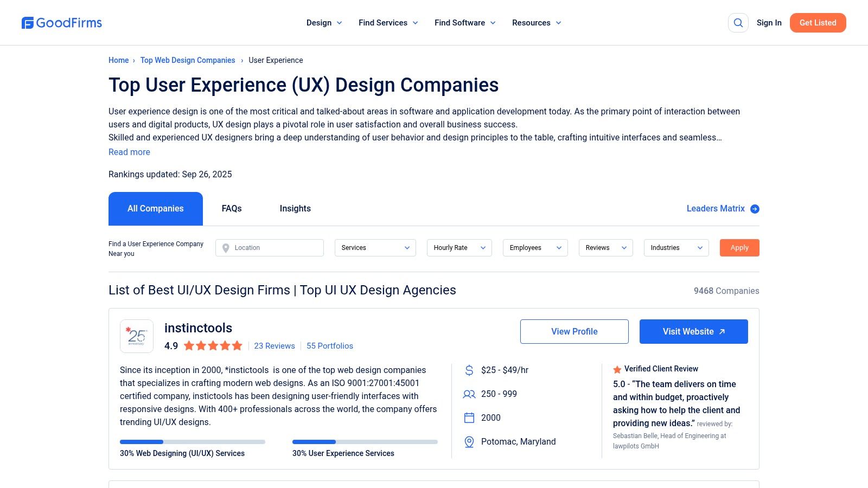Click Visit Website for instinctools
This screenshot has width=868, height=488.
tap(694, 331)
